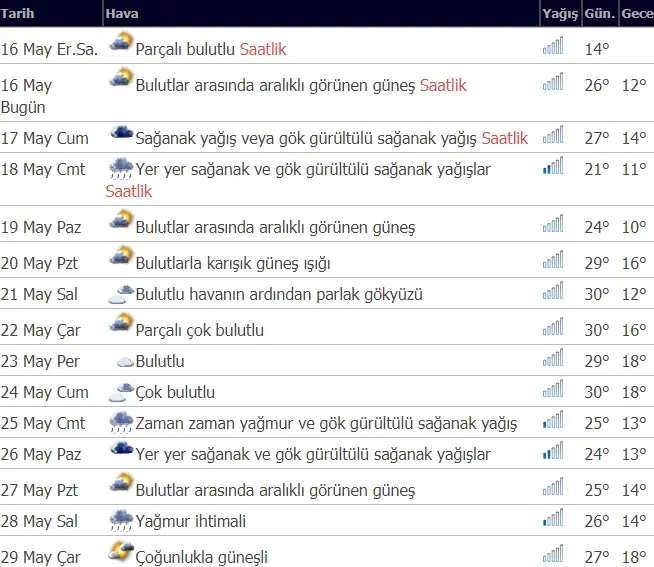Screen dimensions: 654x567
Task: Click 14° day temperature for 16 May Er.Sa.
Action: click(597, 49)
